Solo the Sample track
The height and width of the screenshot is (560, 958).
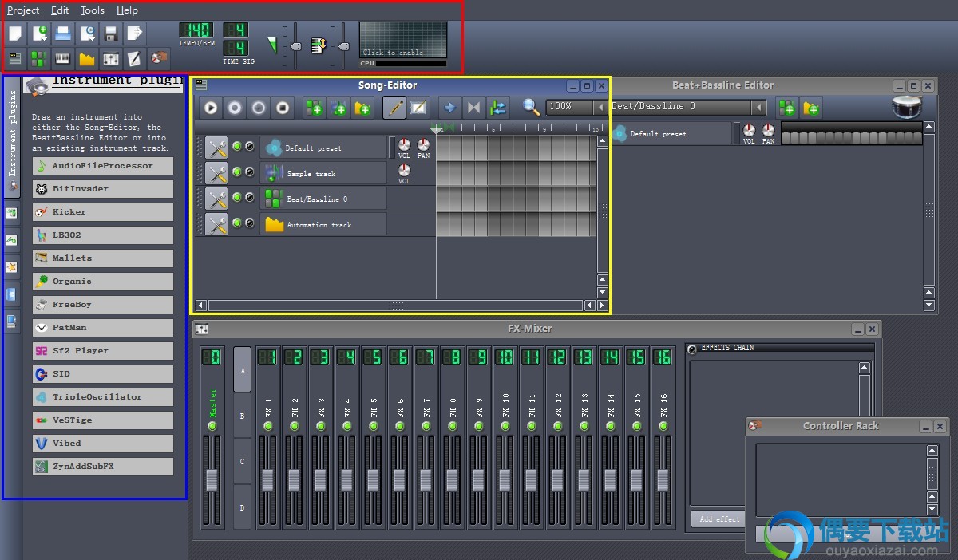point(250,172)
